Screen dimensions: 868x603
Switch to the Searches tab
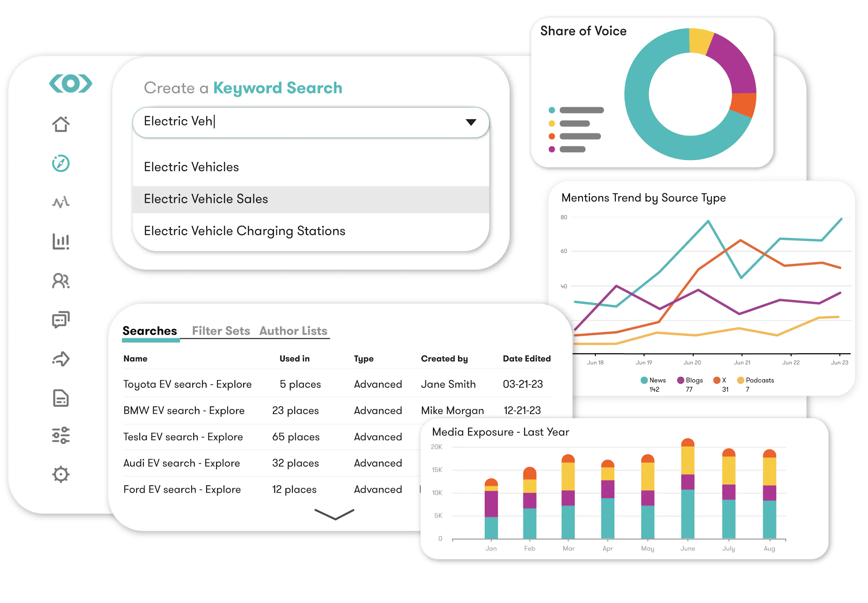(x=150, y=330)
